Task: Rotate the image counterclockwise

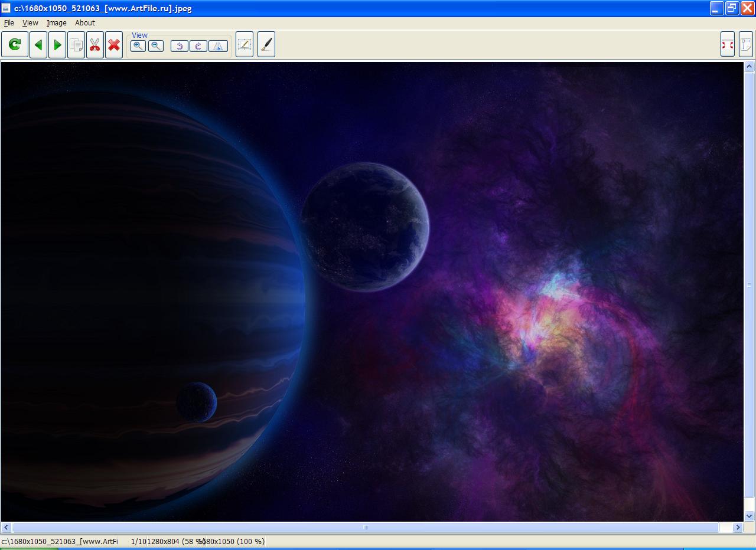Action: [x=180, y=46]
